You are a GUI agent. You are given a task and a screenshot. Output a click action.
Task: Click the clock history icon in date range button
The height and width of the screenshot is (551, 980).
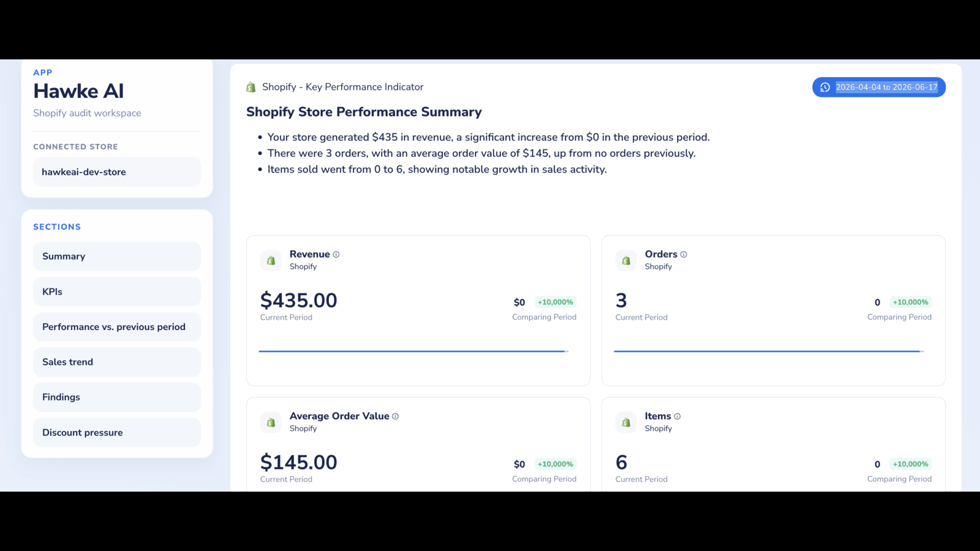pyautogui.click(x=825, y=88)
